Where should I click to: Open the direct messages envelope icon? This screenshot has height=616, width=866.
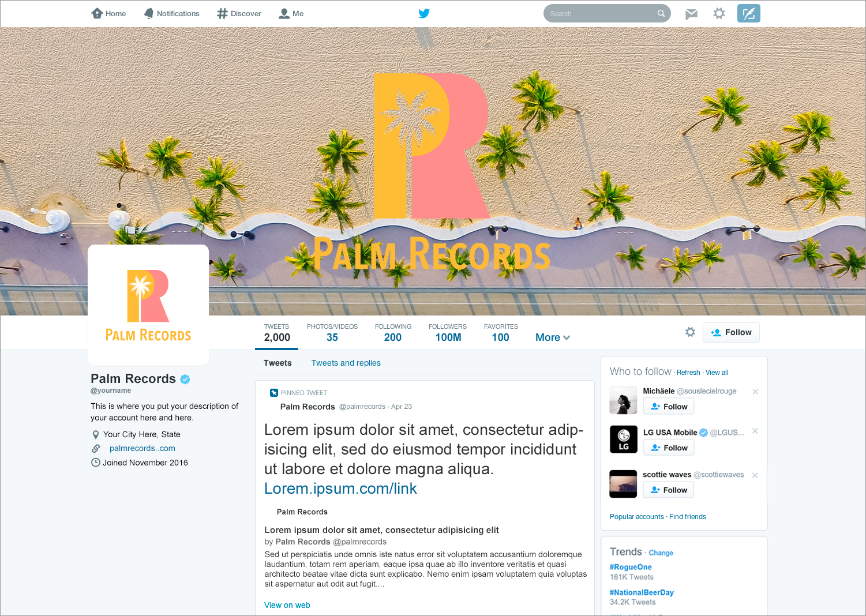coord(691,14)
